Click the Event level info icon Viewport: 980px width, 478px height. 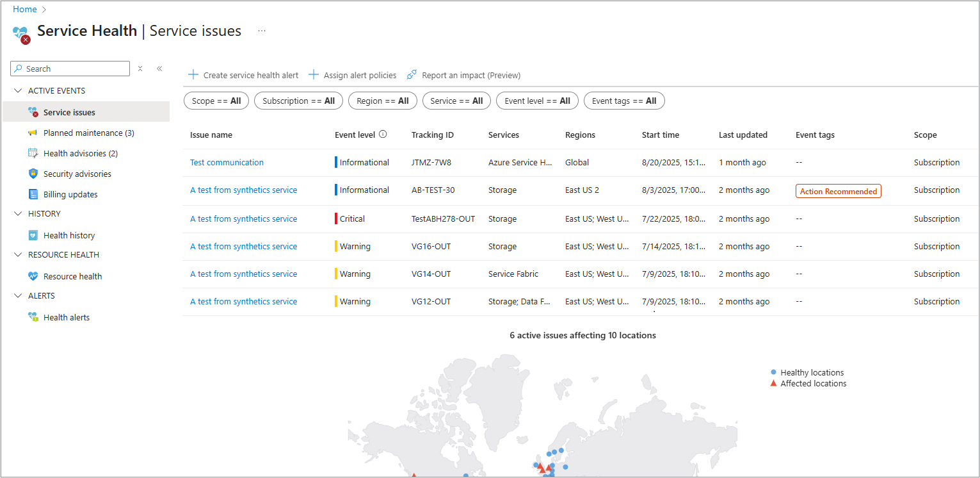[x=383, y=135]
